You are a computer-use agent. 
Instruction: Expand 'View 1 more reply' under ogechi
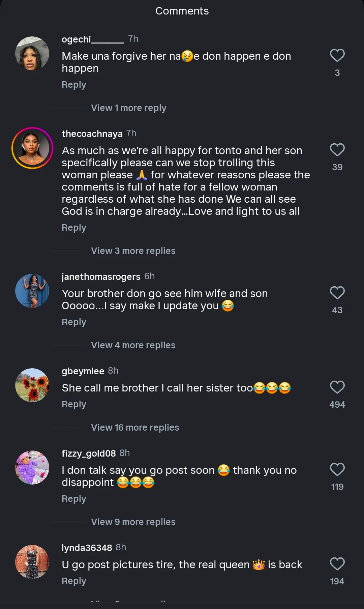128,108
